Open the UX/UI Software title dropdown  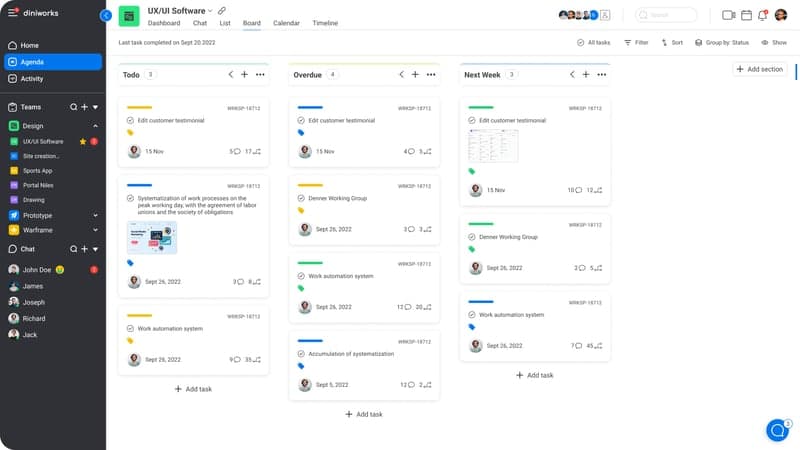pos(210,11)
